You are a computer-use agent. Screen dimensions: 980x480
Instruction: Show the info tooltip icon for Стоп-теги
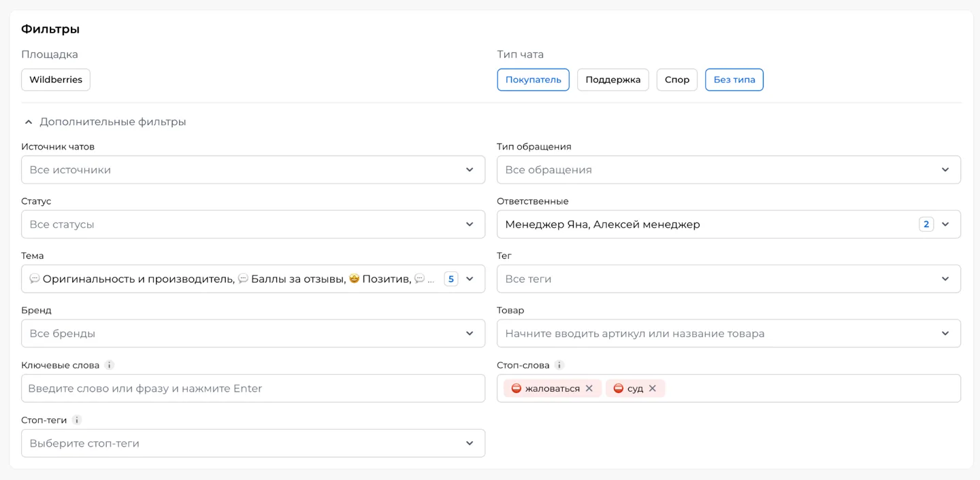77,420
